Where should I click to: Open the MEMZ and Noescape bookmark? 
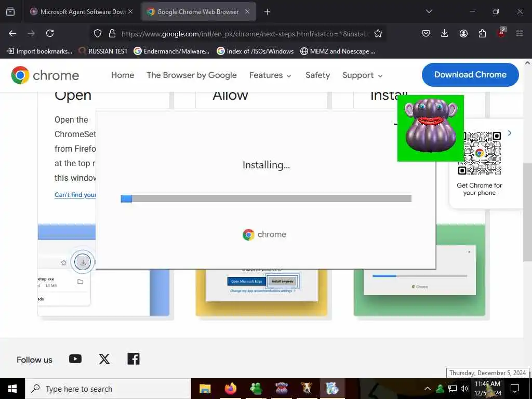[x=338, y=51]
